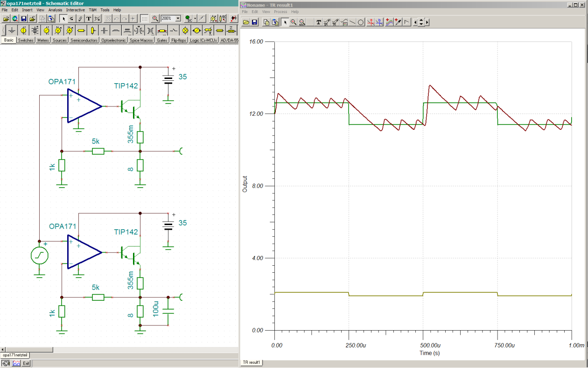The image size is (588, 368).
Task: Toggle the grid dots display button
Action: [x=145, y=19]
